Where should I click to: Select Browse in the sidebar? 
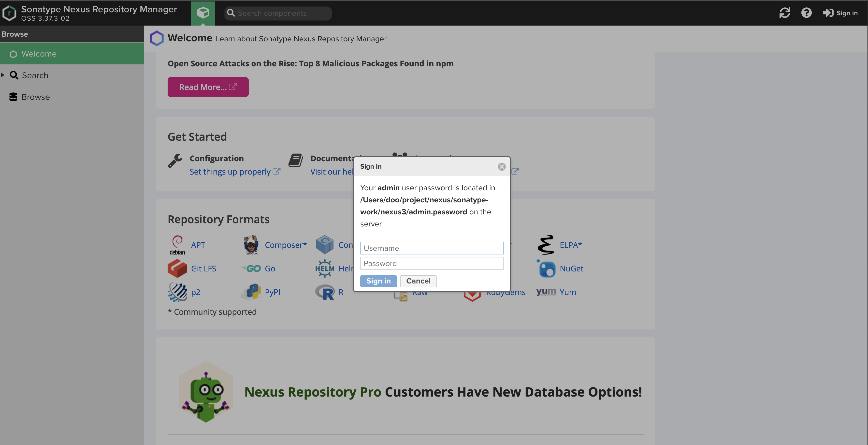click(x=35, y=97)
